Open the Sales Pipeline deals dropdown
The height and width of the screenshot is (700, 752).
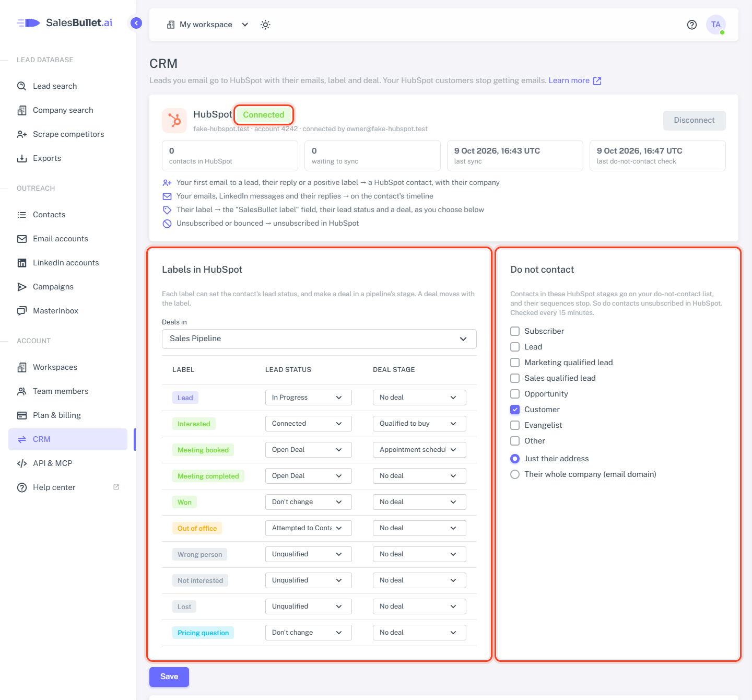click(x=319, y=339)
